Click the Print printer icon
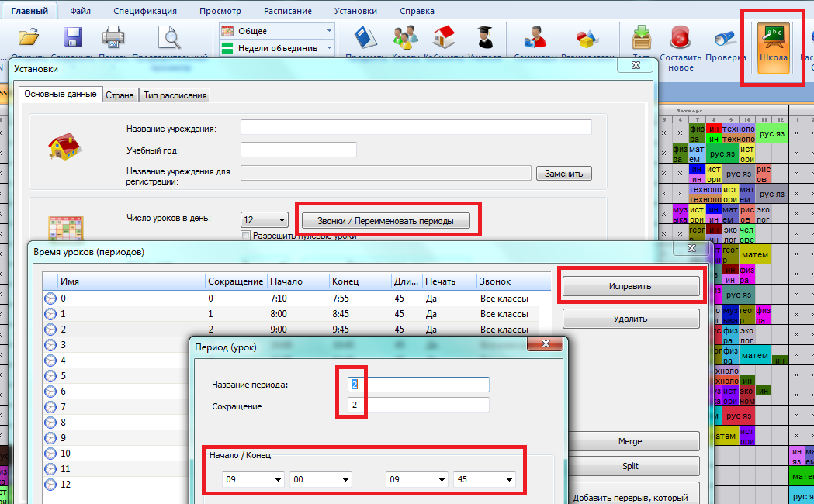The width and height of the screenshot is (814, 504). click(113, 39)
